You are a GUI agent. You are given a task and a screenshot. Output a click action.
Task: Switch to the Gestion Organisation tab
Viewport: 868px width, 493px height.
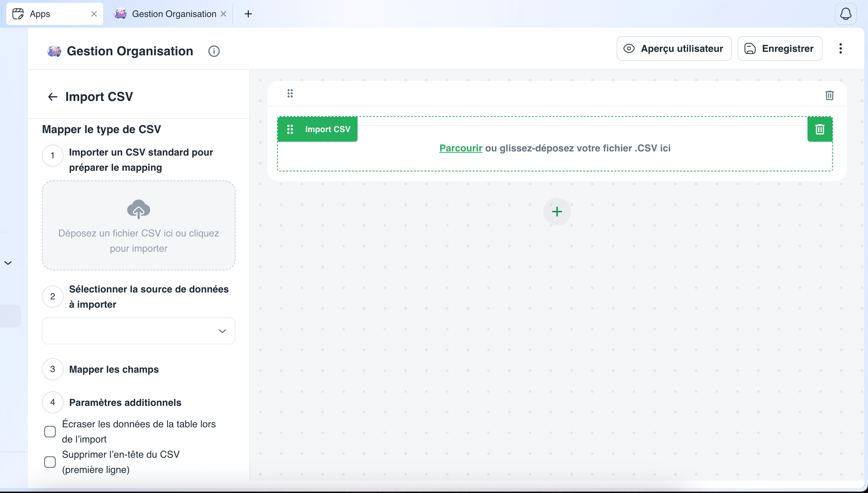(170, 14)
